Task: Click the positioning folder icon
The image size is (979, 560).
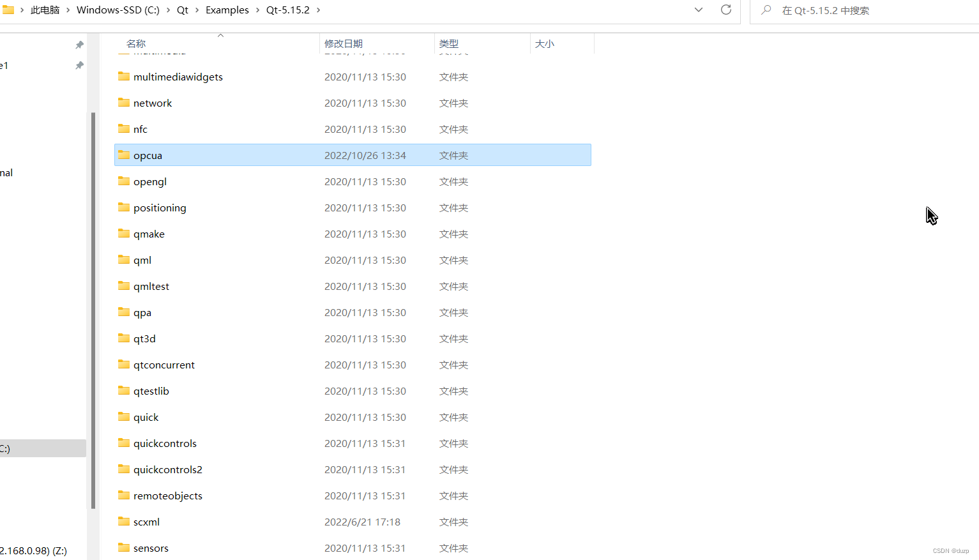Action: coord(124,208)
